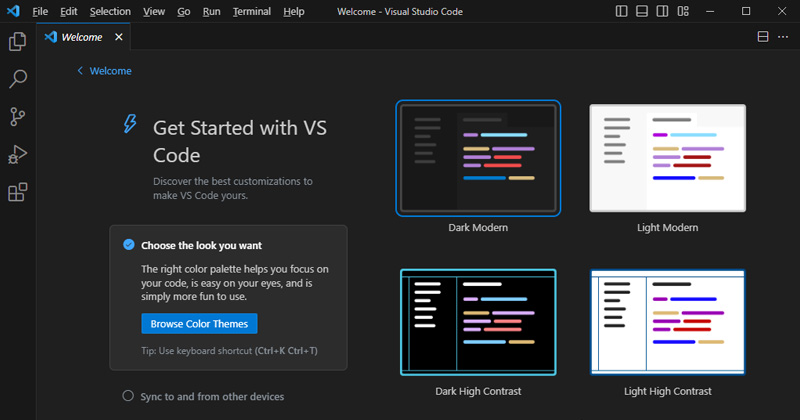Toggle the secondary side bar layout icon
The width and height of the screenshot is (800, 420).
663,11
